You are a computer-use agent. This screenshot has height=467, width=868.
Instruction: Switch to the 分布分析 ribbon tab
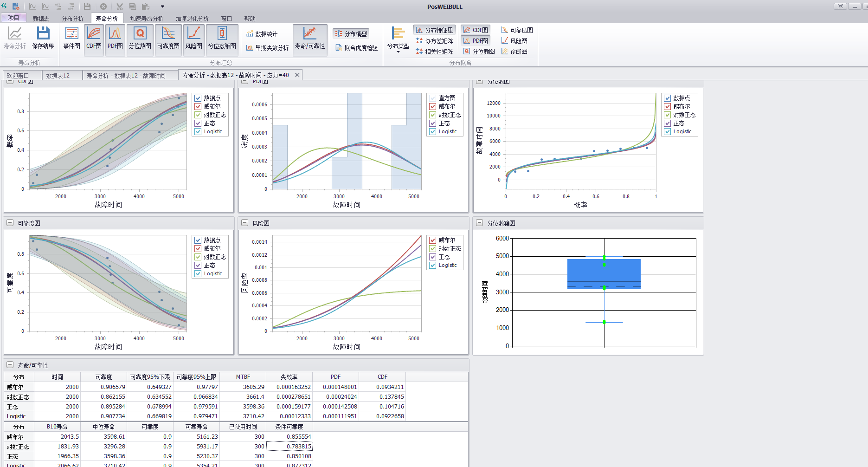coord(73,19)
